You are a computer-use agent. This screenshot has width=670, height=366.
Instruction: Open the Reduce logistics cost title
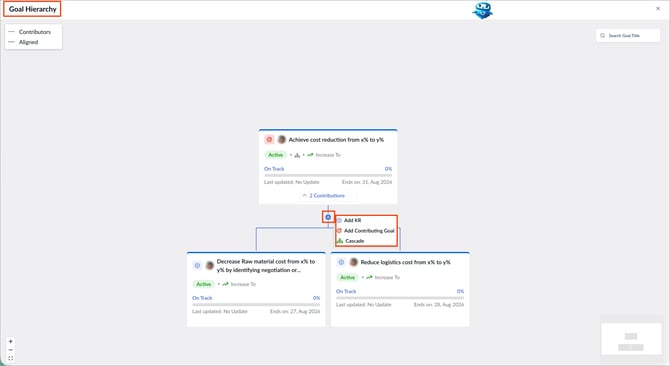[406, 262]
